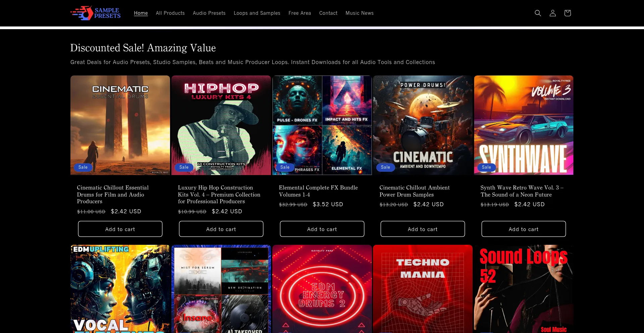Click the $32.99 USD crossed-out price
644x333 pixels.
[x=293, y=205]
